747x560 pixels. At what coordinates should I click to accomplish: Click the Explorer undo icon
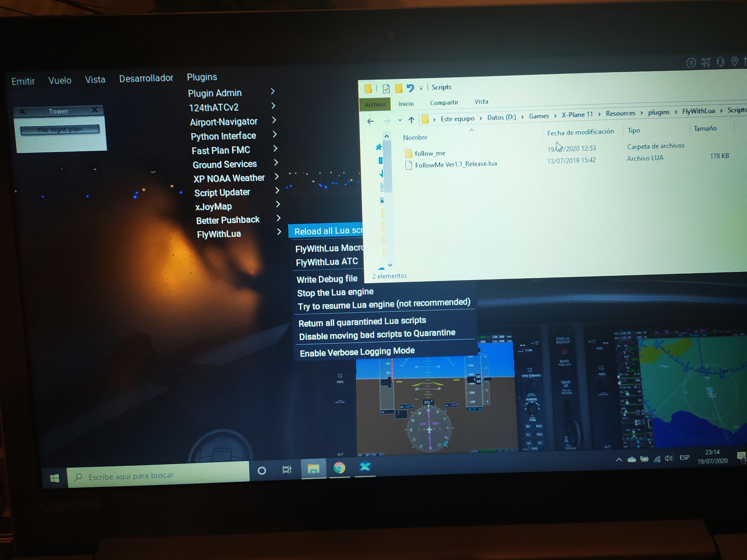pos(410,88)
